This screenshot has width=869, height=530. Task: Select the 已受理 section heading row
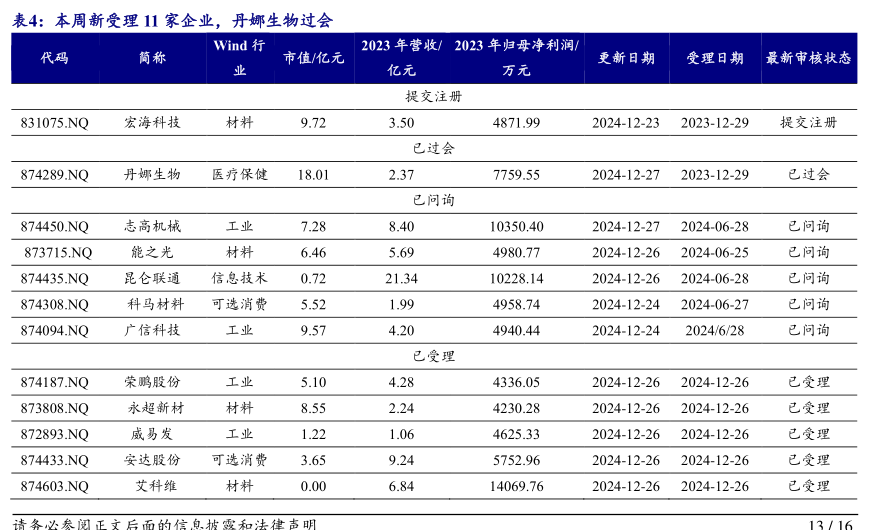[433, 356]
